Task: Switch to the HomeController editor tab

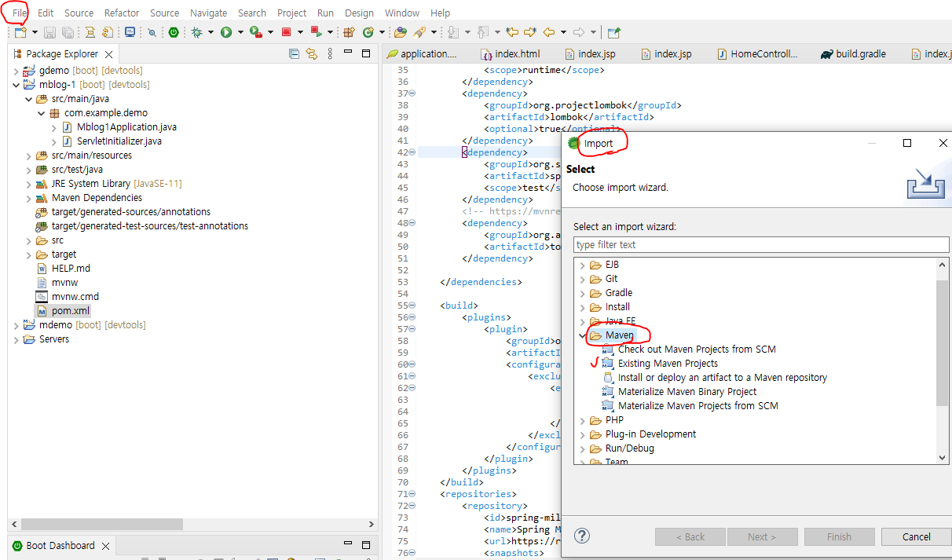Action: (757, 54)
